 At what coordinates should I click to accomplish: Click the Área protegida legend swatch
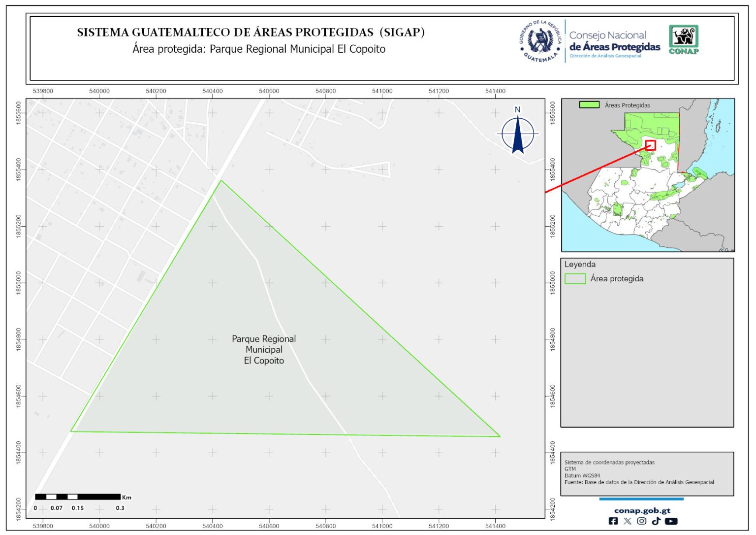pos(575,279)
